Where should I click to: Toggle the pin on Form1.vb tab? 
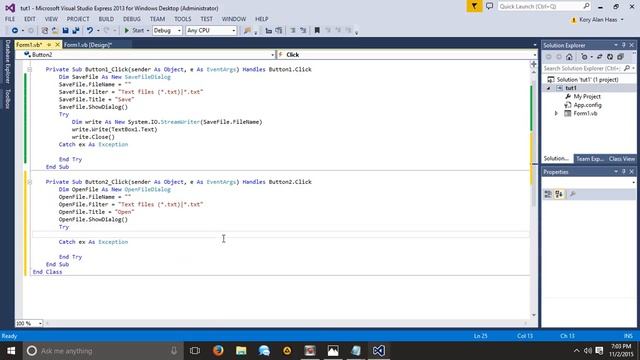pos(49,45)
